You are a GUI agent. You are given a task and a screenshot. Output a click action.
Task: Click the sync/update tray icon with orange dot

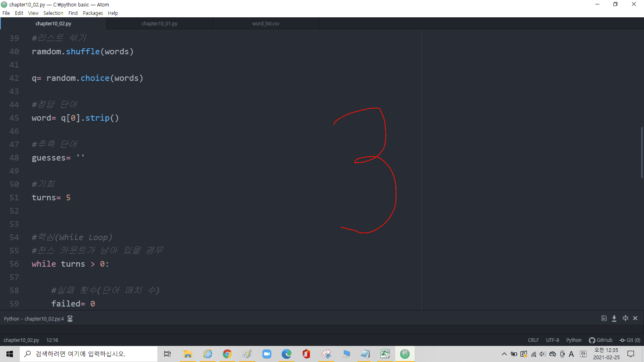[x=524, y=354]
